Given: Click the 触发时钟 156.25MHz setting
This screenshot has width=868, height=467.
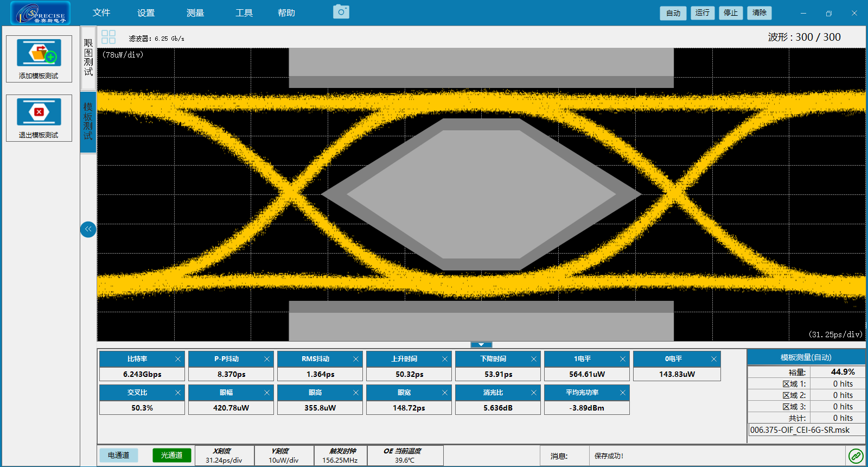Looking at the screenshot, I should coord(340,456).
